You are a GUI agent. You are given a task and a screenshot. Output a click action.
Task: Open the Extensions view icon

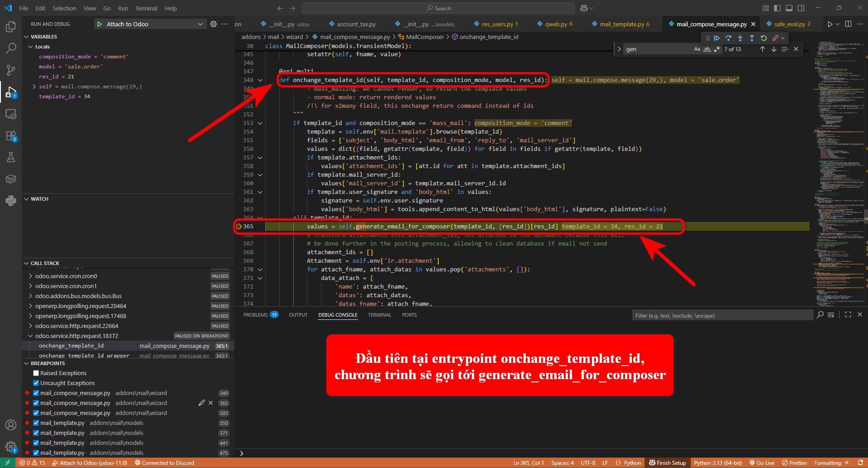coord(11,136)
